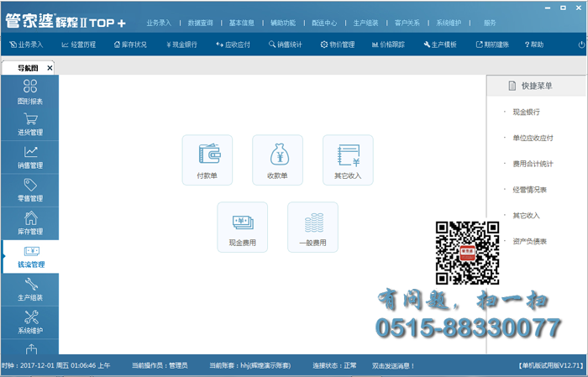The width and height of the screenshot is (588, 377).
Task: Open 图形报表 in the sidebar
Action: click(30, 92)
